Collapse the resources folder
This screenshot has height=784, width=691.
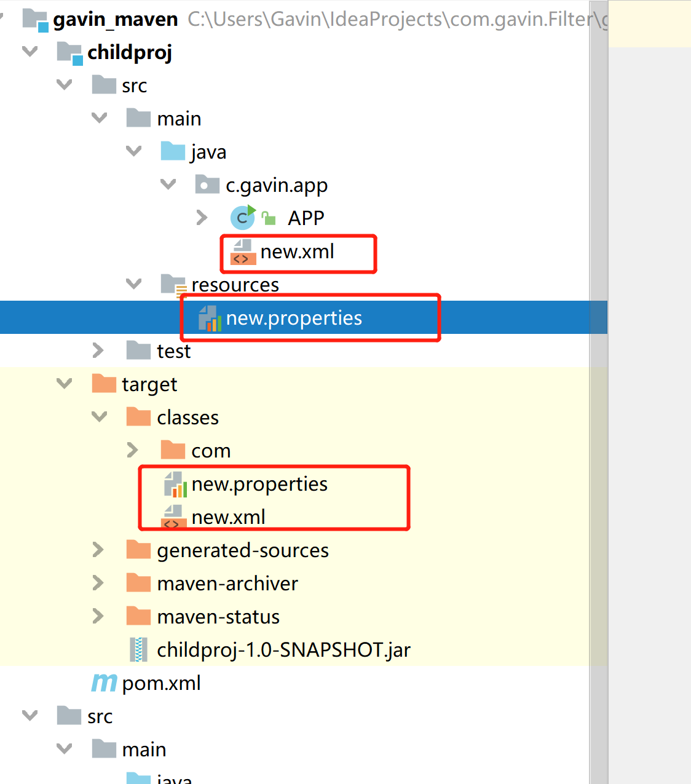tap(133, 284)
